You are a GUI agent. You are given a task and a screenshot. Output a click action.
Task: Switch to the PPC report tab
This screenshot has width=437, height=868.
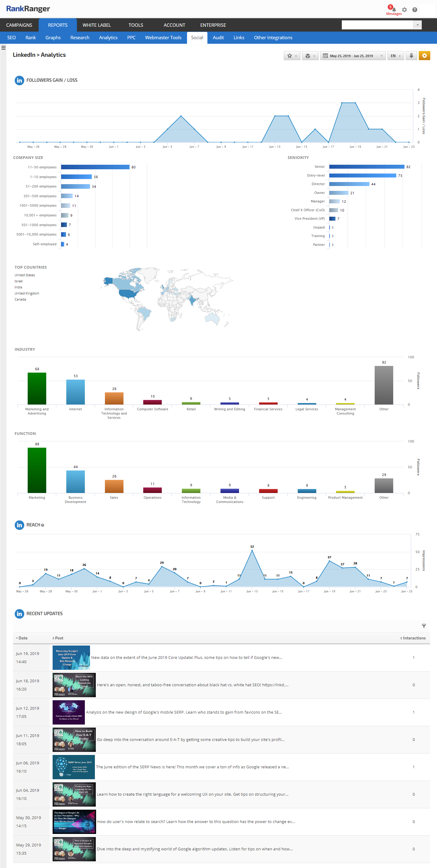coord(131,37)
